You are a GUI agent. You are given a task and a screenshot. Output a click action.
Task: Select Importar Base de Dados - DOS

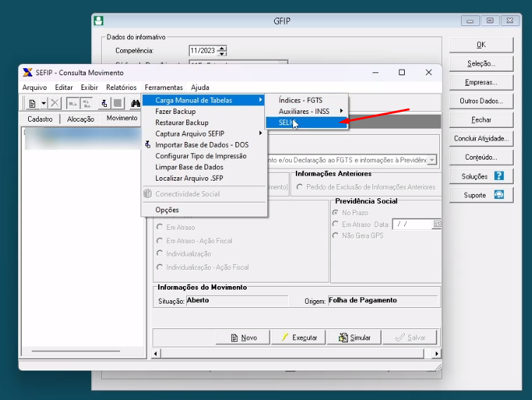(x=204, y=145)
